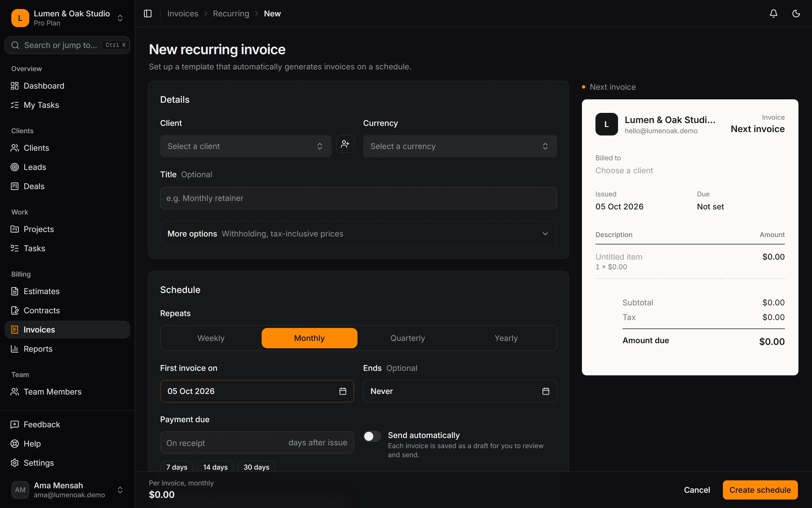Click the search magnifier icon
This screenshot has width=812, height=508.
pyautogui.click(x=15, y=45)
